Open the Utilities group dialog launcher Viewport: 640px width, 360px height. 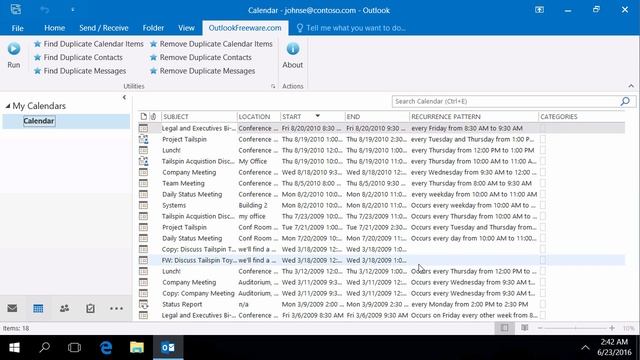pyautogui.click(x=273, y=86)
